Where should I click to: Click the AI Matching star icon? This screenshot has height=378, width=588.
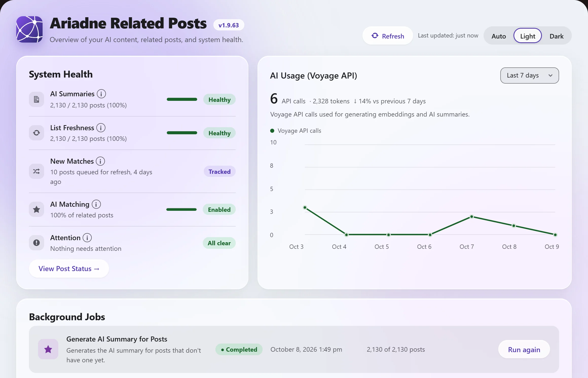click(36, 209)
